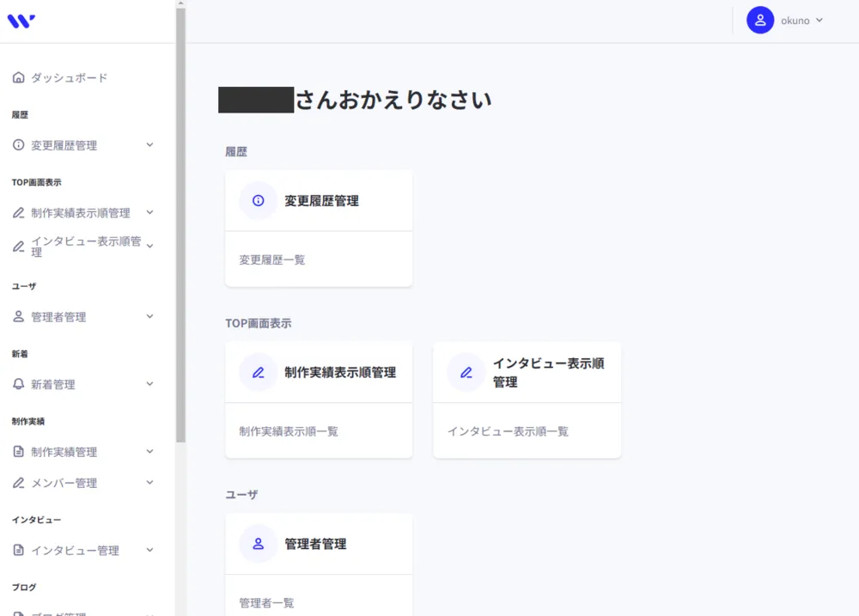859x616 pixels.
Task: Open ダッシュボード in the sidebar
Action: tap(69, 78)
